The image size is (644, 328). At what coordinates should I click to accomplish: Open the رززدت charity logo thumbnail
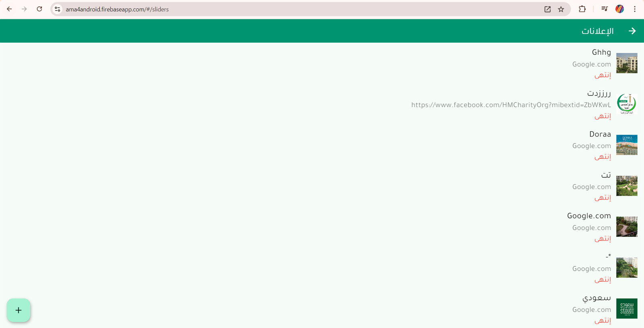click(627, 104)
